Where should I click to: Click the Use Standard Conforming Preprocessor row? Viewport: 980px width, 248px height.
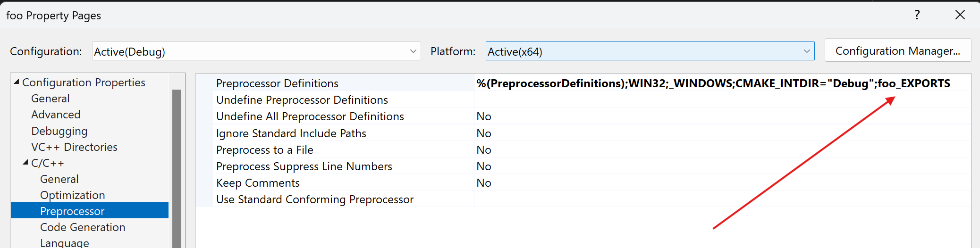315,199
